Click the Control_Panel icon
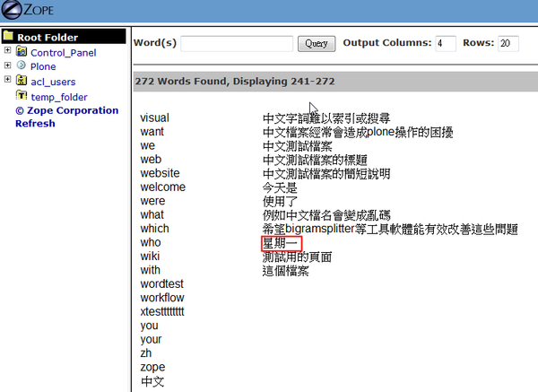 22,51
